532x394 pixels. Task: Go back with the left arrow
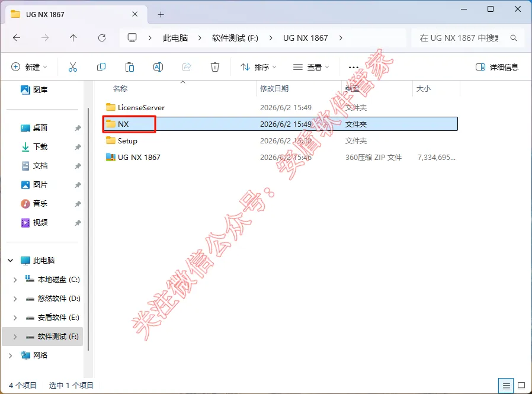(17, 38)
